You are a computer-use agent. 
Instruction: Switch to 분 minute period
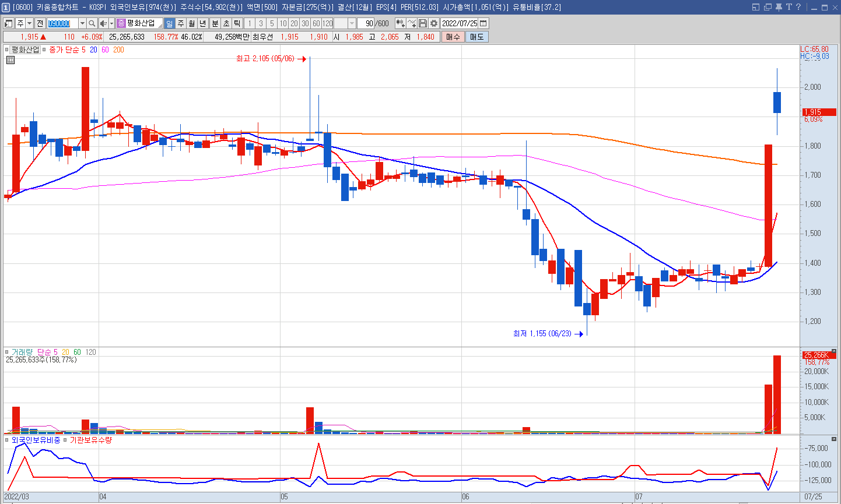coord(215,23)
